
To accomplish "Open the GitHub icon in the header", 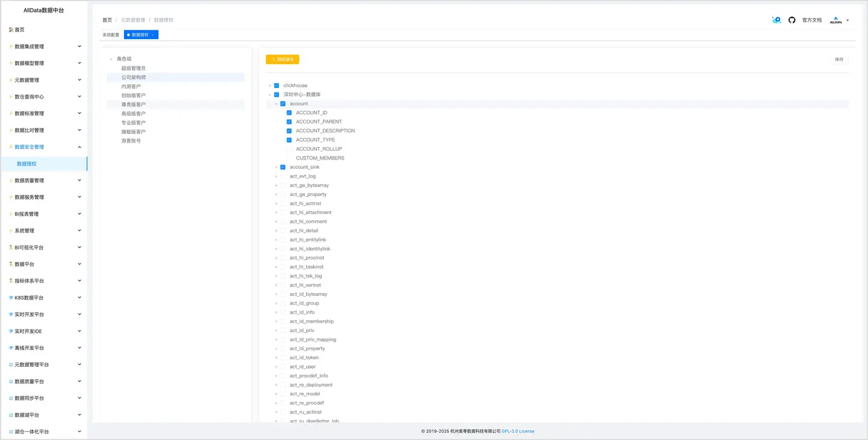I will click(792, 20).
